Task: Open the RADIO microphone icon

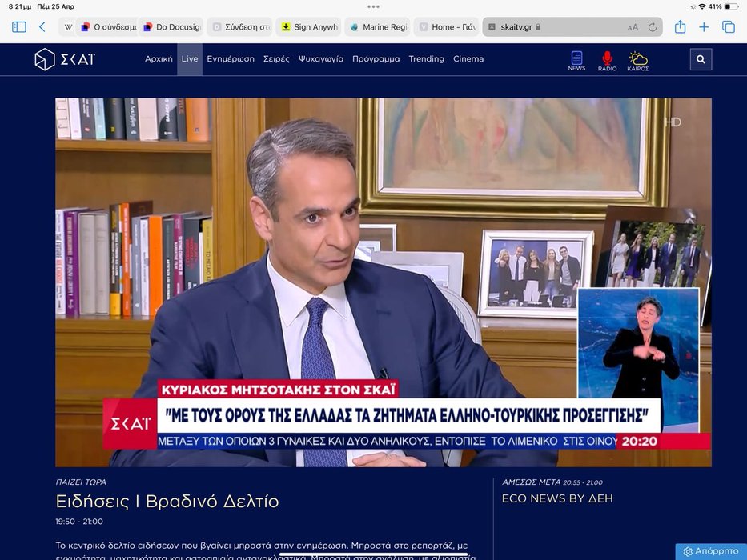Action: [607, 61]
